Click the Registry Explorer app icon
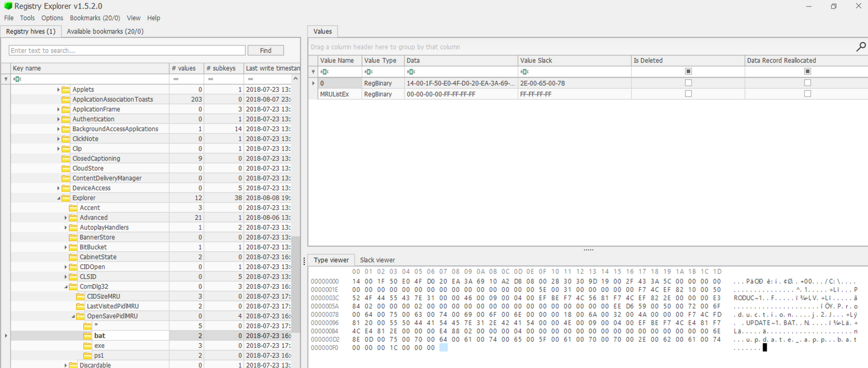The image size is (868, 368). pos(8,6)
